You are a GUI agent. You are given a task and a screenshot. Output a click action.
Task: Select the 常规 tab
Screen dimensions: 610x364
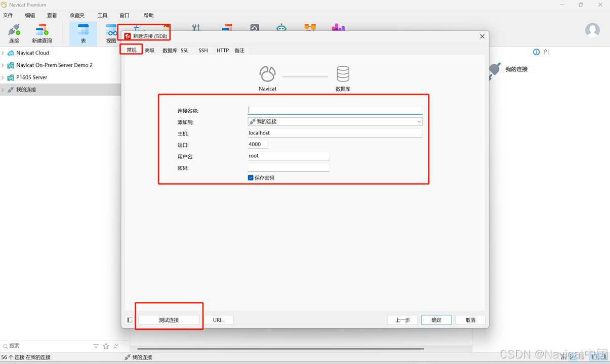coord(132,50)
